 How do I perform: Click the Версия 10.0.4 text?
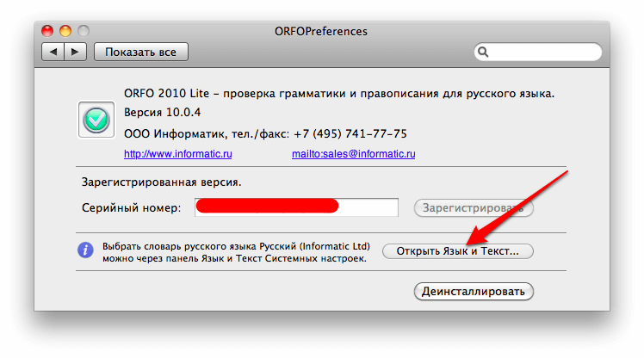click(x=162, y=113)
